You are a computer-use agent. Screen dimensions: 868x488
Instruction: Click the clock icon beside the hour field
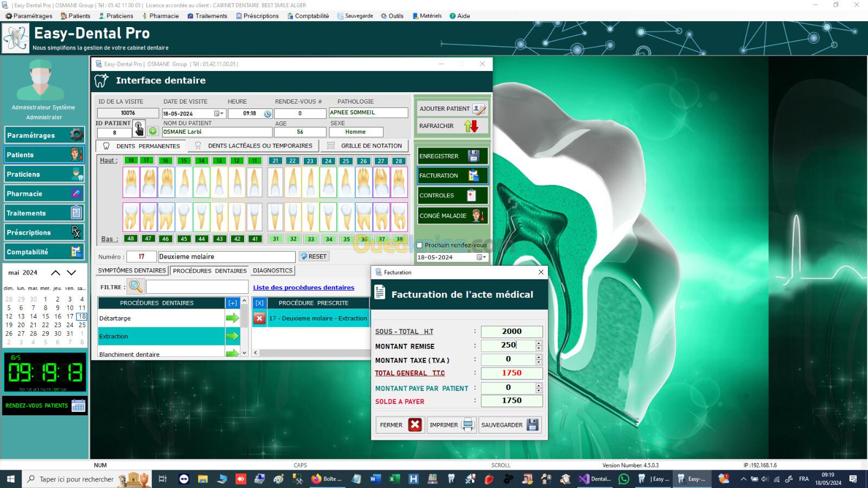267,114
